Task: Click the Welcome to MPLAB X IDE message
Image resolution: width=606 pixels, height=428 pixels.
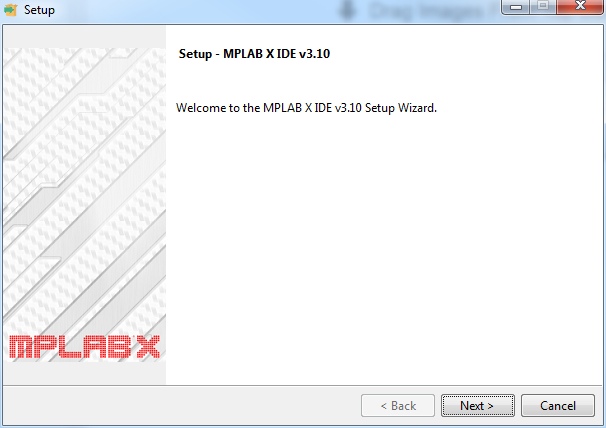Action: (x=306, y=107)
